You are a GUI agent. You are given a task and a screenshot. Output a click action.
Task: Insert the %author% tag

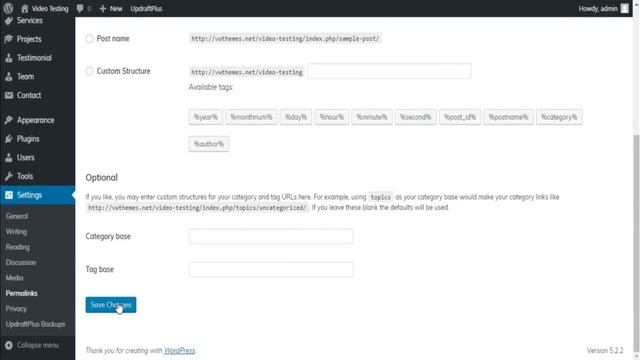209,144
